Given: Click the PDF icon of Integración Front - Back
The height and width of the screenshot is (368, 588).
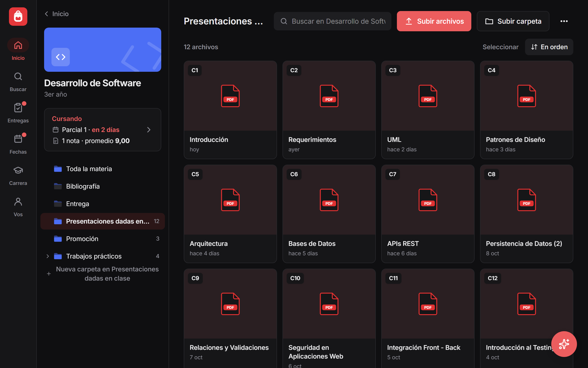Looking at the screenshot, I should click(428, 304).
